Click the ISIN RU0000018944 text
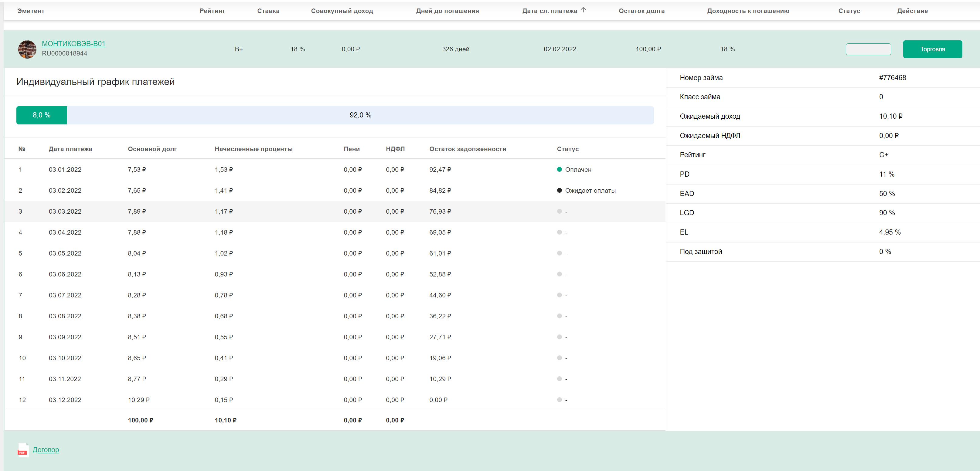 (x=64, y=54)
